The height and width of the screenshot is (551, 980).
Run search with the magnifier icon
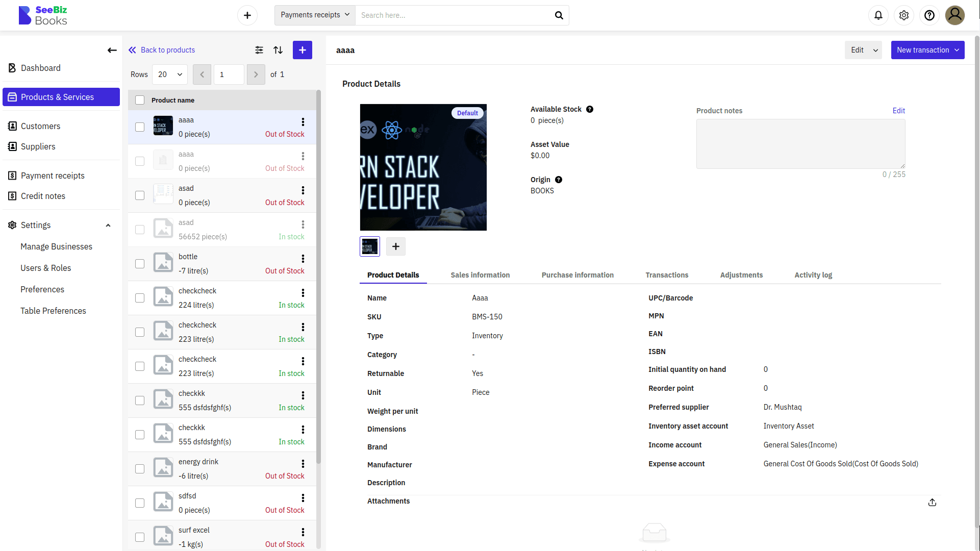[x=559, y=15]
